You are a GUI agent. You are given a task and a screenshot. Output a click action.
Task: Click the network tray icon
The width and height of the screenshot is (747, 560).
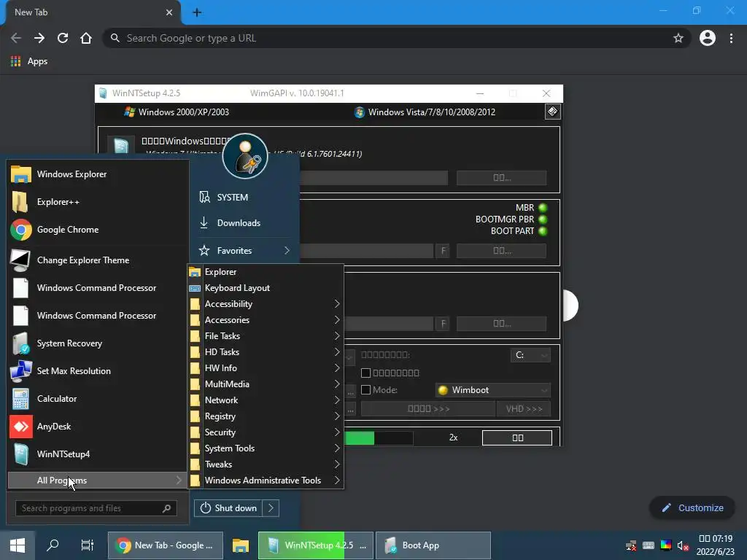[x=631, y=545]
